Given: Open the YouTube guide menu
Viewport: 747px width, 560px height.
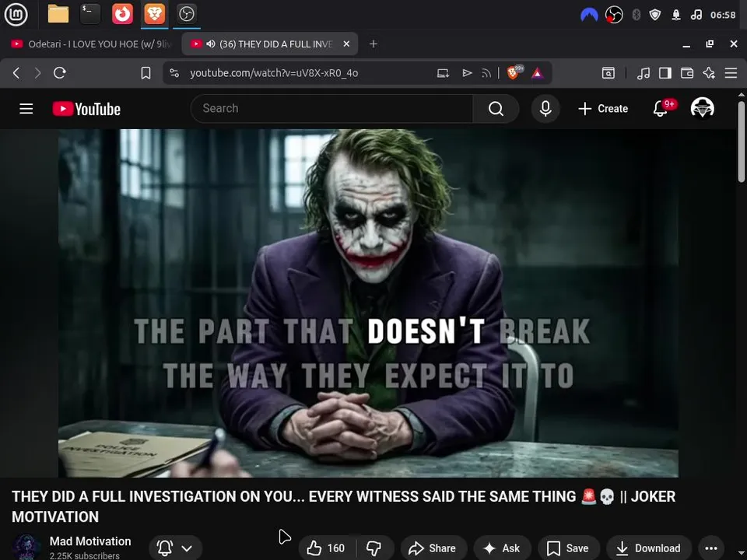Looking at the screenshot, I should (26, 109).
